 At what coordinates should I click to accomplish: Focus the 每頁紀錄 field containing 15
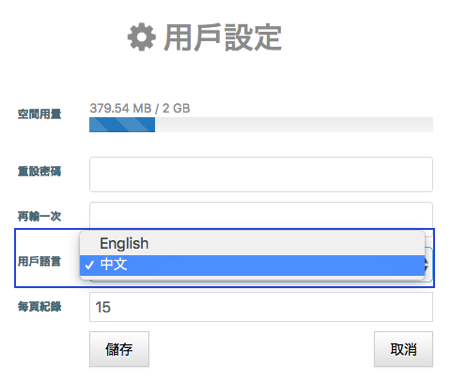coord(261,307)
